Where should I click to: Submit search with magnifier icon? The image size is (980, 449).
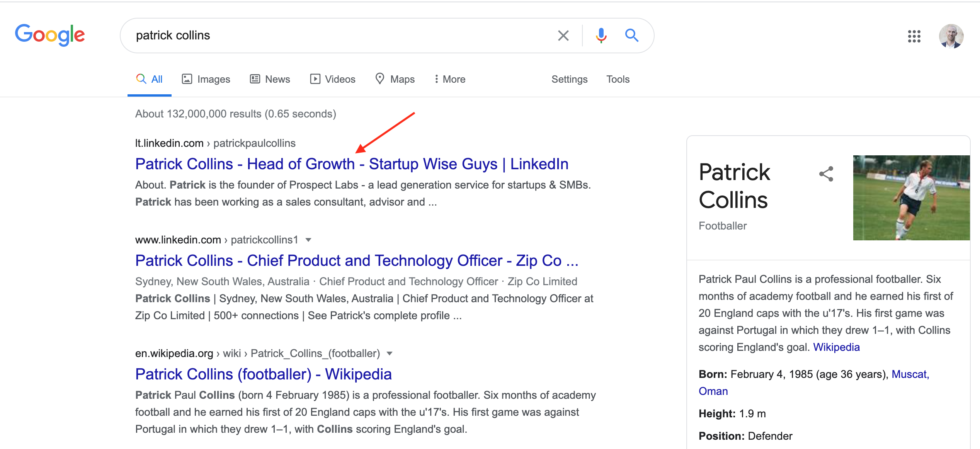click(x=632, y=36)
